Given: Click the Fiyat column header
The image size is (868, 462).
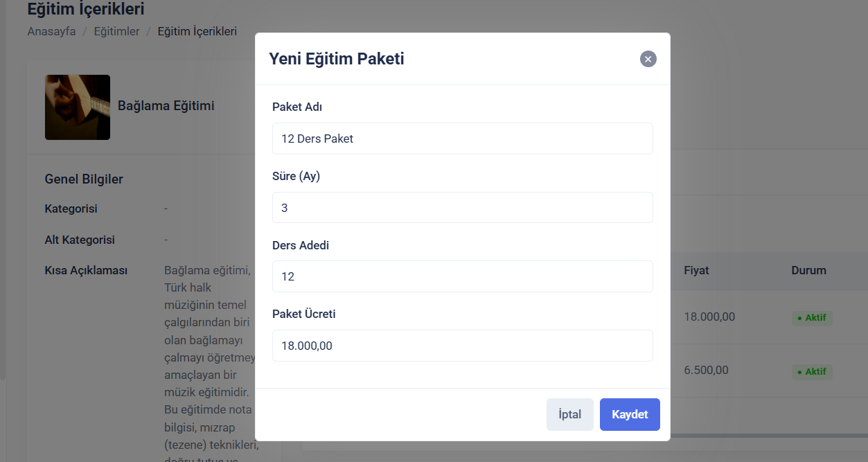Looking at the screenshot, I should (x=696, y=270).
